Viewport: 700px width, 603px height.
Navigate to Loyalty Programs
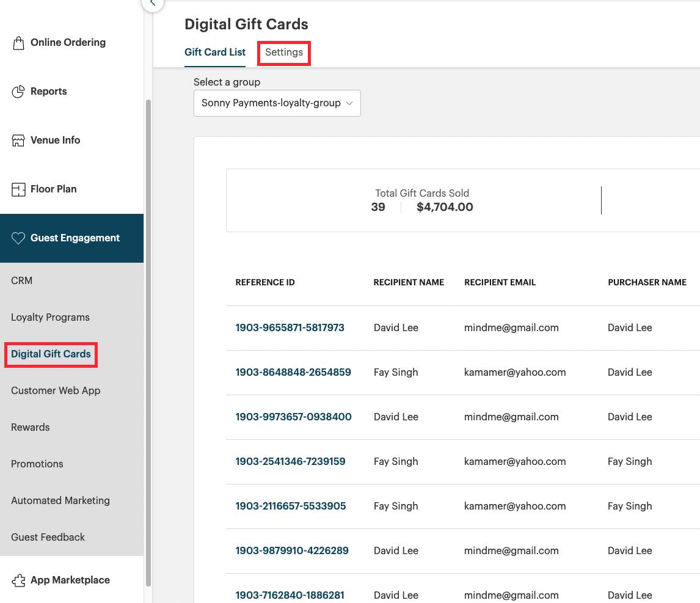50,317
